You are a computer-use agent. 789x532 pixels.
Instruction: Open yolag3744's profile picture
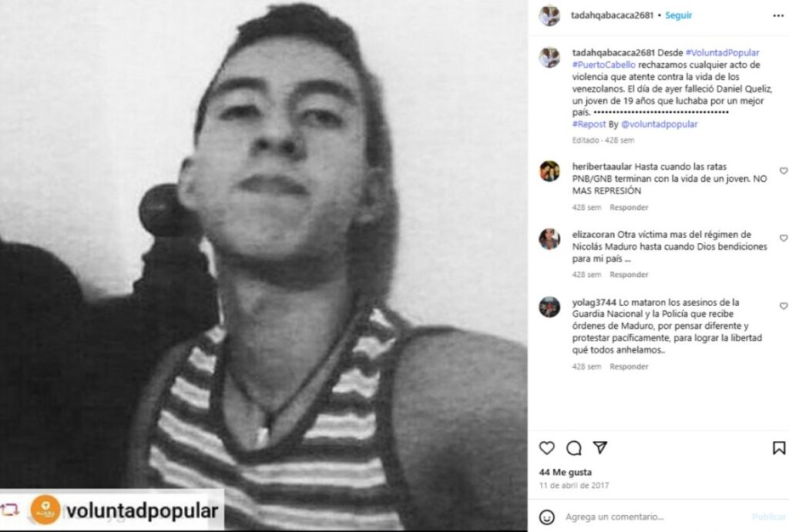click(549, 306)
